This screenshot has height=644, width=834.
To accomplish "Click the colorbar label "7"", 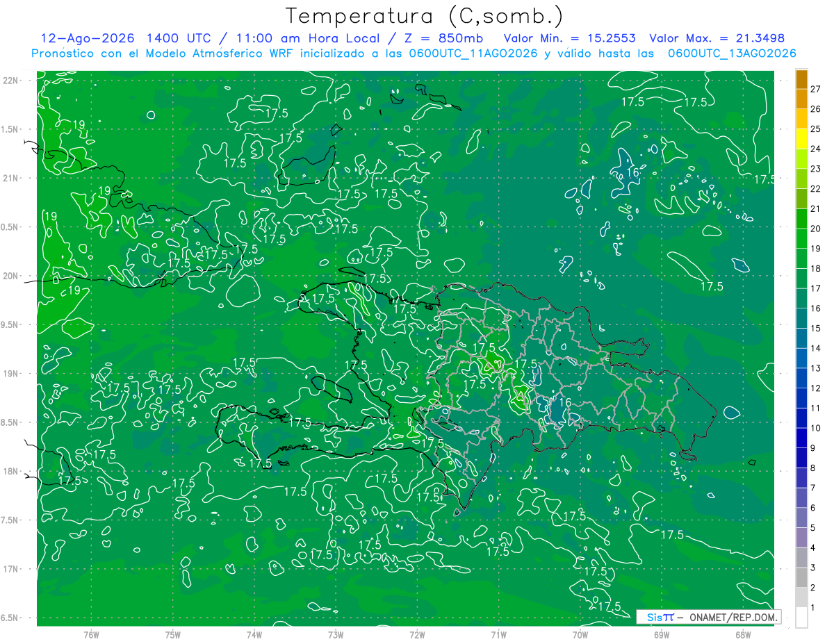I will (813, 488).
